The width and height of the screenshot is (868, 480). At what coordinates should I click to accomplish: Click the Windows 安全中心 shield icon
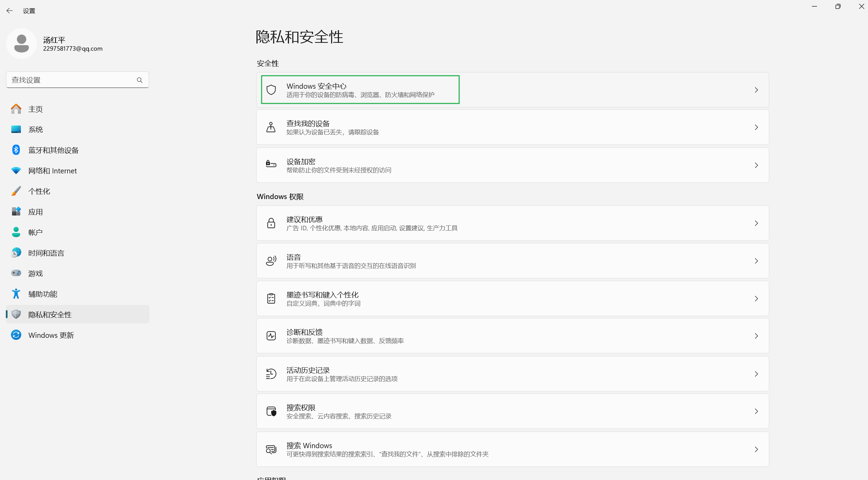271,90
